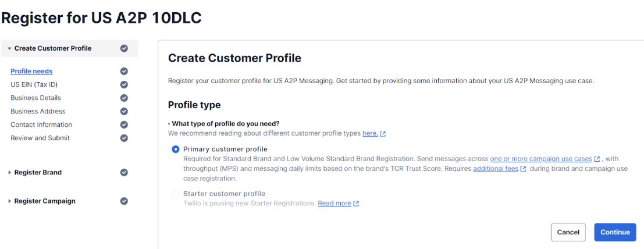Select Primary customer profile radio button
Viewport: 644px width, 249px height.
coord(176,150)
